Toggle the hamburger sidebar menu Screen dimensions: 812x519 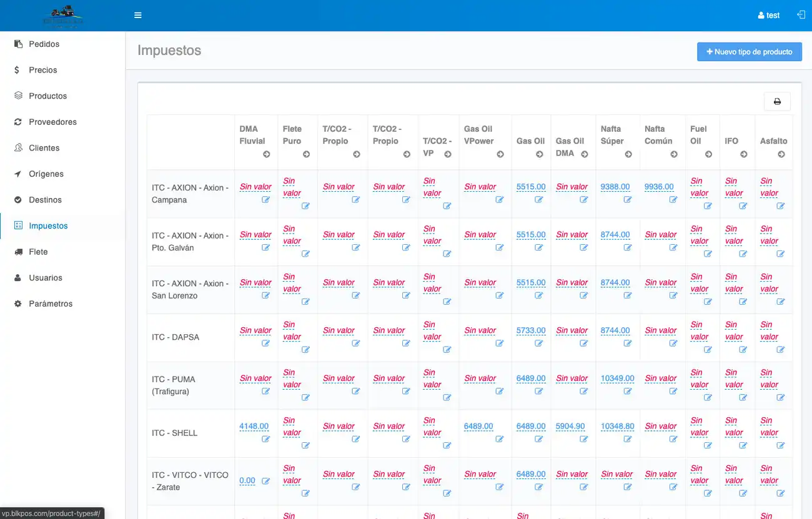(138, 16)
